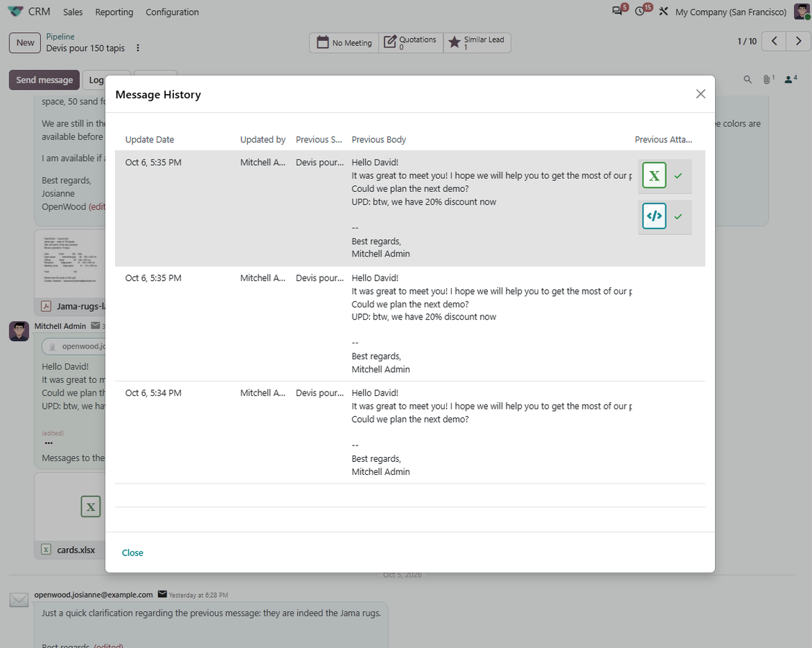Click the PDF file icon beside Jama-rugs

click(46, 306)
